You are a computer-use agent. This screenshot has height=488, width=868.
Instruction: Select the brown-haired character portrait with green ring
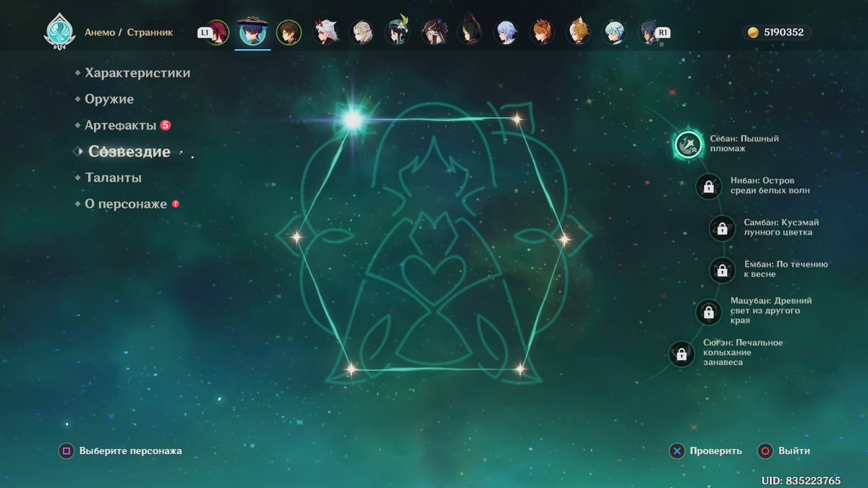coord(289,33)
